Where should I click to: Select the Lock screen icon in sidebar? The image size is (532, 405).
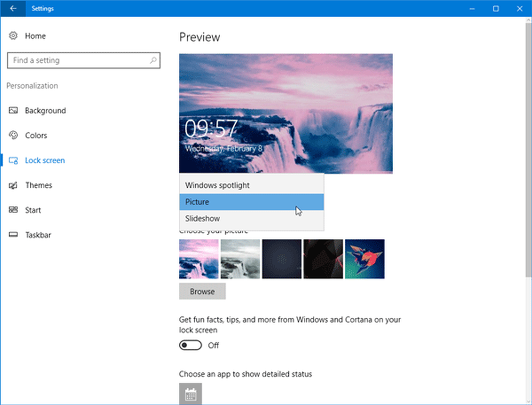[13, 160]
